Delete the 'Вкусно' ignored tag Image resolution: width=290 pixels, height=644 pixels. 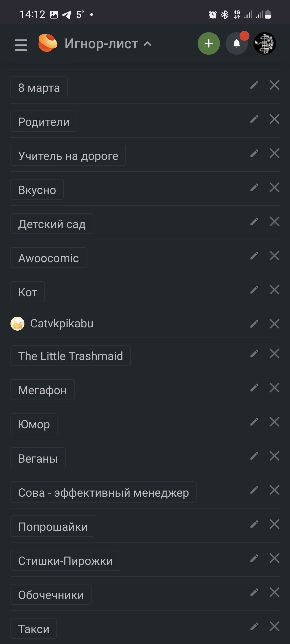pyautogui.click(x=274, y=187)
